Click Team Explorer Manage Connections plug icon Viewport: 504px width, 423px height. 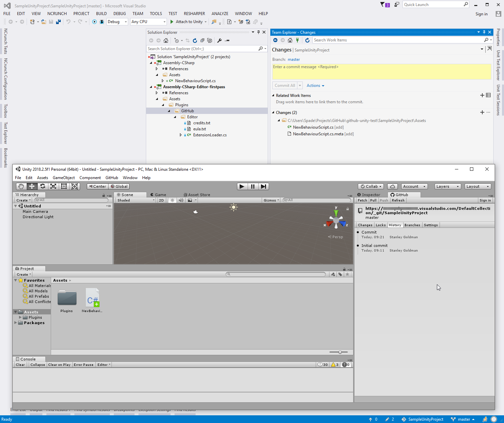pyautogui.click(x=297, y=40)
